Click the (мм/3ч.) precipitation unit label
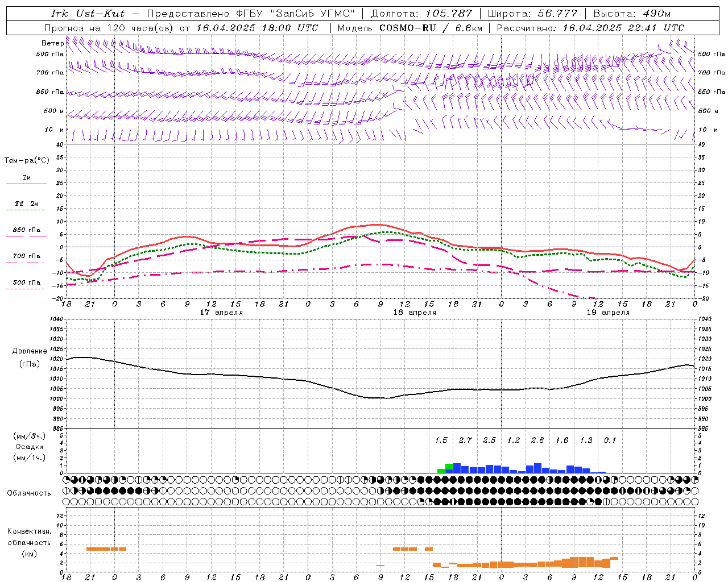The height and width of the screenshot is (582, 728). (30, 436)
